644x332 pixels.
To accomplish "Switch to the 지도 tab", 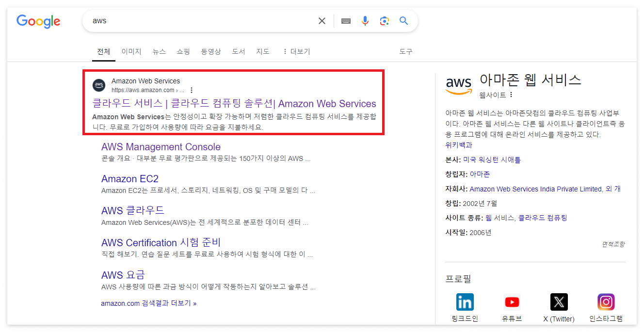I will [263, 51].
